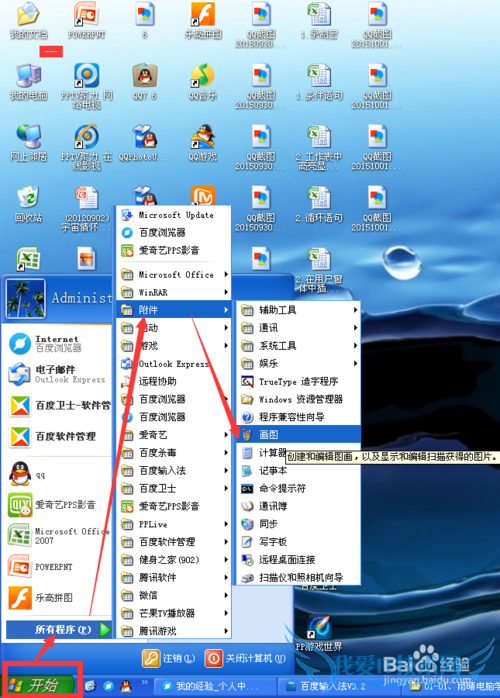This screenshot has width=500, height=698.
Task: Select 写字板 WordPad entry
Action: [x=298, y=542]
